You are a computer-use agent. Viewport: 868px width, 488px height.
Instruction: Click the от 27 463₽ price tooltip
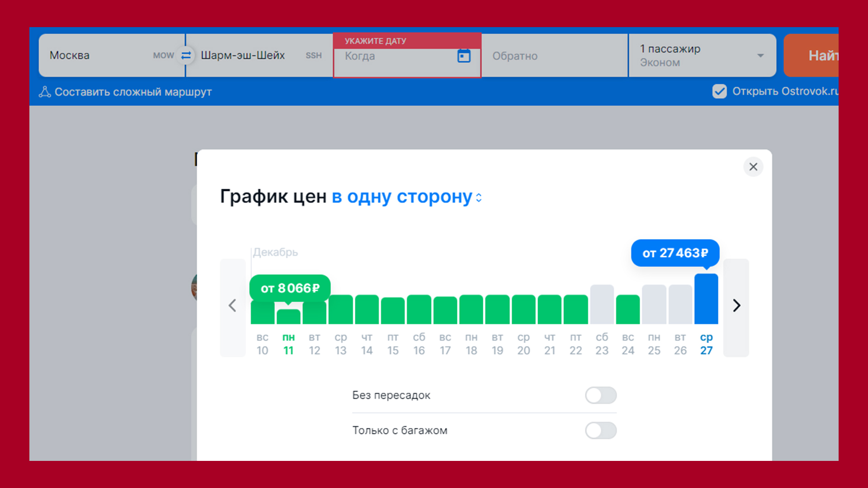675,253
